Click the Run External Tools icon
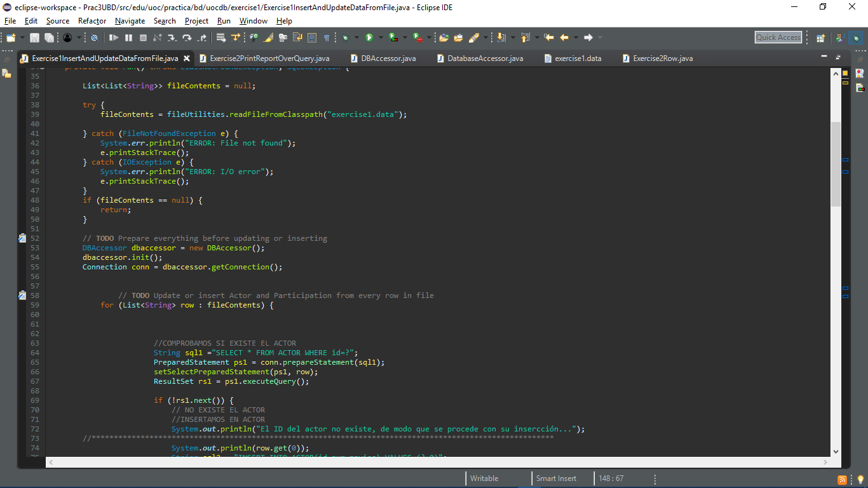The image size is (868, 488). [x=419, y=37]
